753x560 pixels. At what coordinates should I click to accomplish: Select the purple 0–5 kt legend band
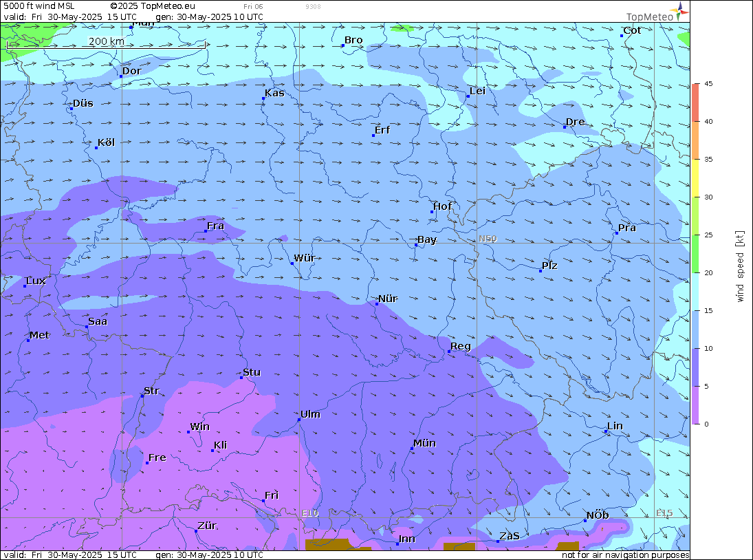(x=695, y=405)
